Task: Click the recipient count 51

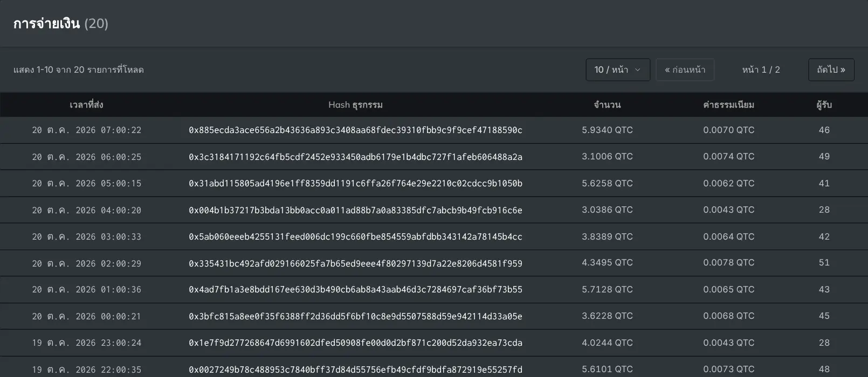Action: (x=824, y=263)
